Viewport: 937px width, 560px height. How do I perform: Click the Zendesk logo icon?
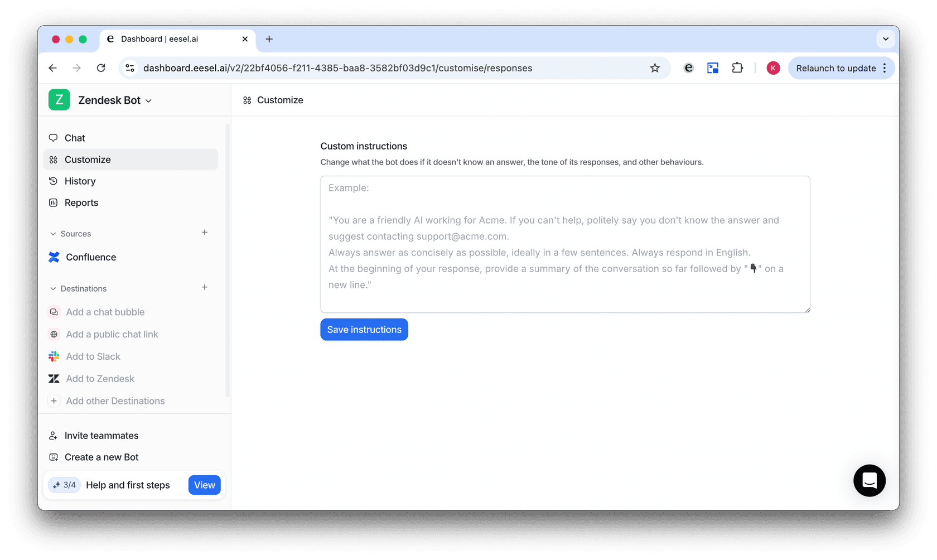pos(54,379)
